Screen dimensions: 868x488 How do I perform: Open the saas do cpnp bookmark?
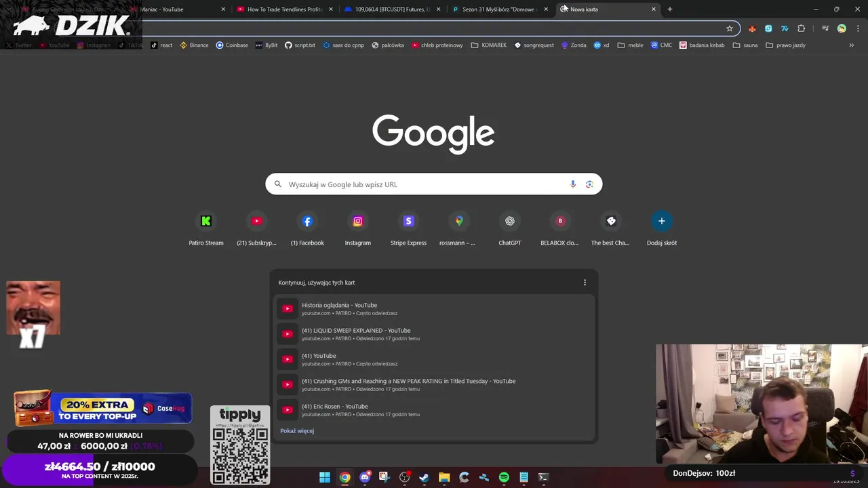point(343,45)
